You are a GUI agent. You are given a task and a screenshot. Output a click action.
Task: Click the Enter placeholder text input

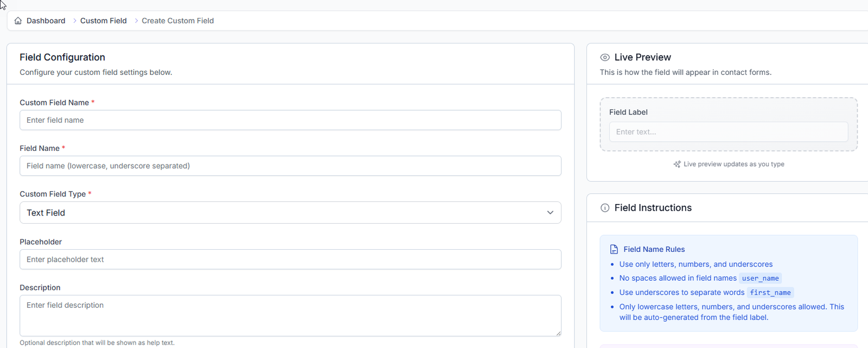(x=290, y=260)
